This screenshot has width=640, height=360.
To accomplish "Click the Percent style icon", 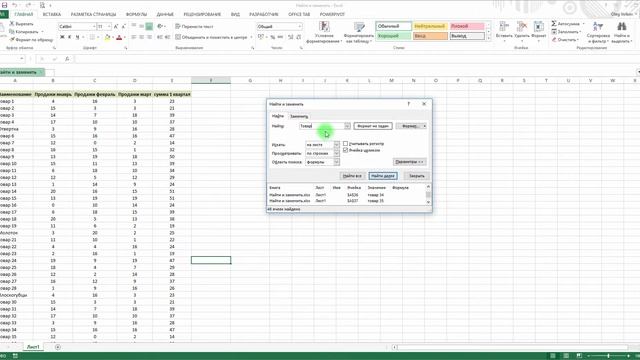I will point(273,37).
